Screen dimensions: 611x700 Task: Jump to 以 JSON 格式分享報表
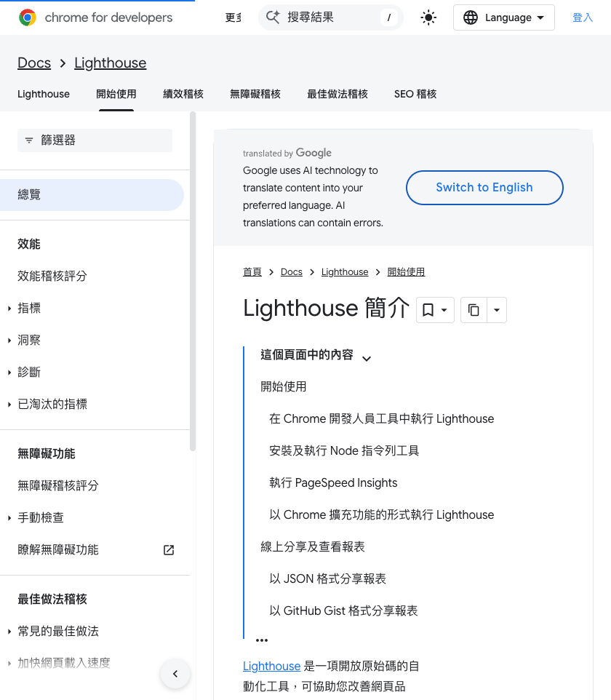coord(327,579)
